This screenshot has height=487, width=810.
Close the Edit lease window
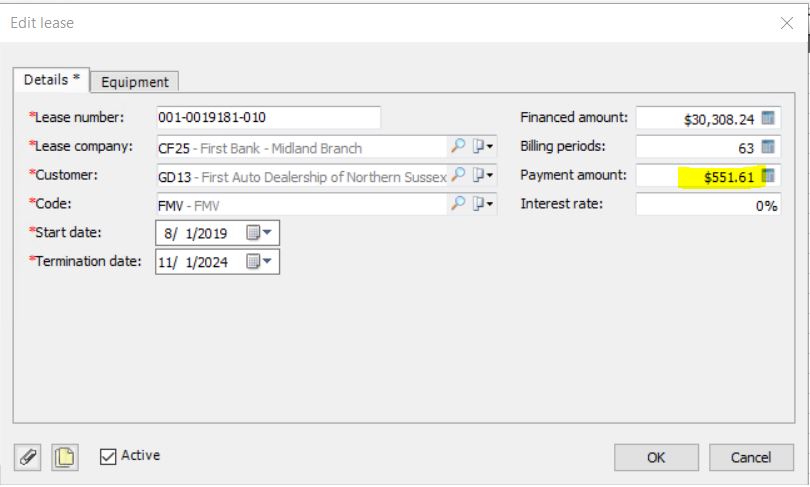tap(787, 23)
